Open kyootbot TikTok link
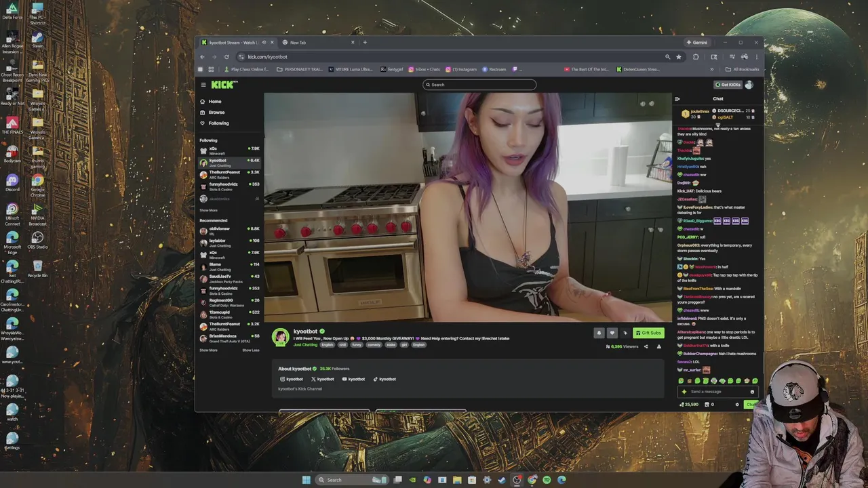The height and width of the screenshot is (488, 868). (x=384, y=379)
